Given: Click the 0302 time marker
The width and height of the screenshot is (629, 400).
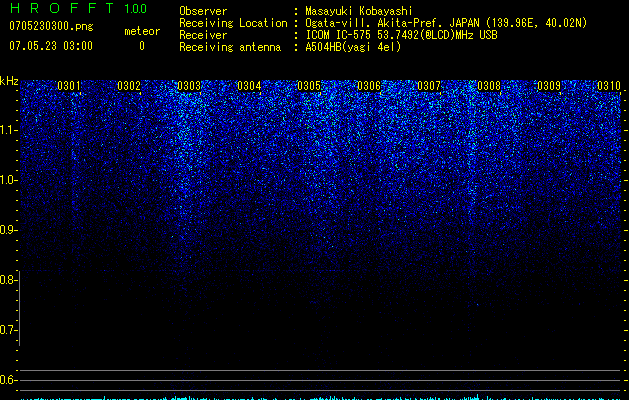Looking at the screenshot, I should 129,86.
